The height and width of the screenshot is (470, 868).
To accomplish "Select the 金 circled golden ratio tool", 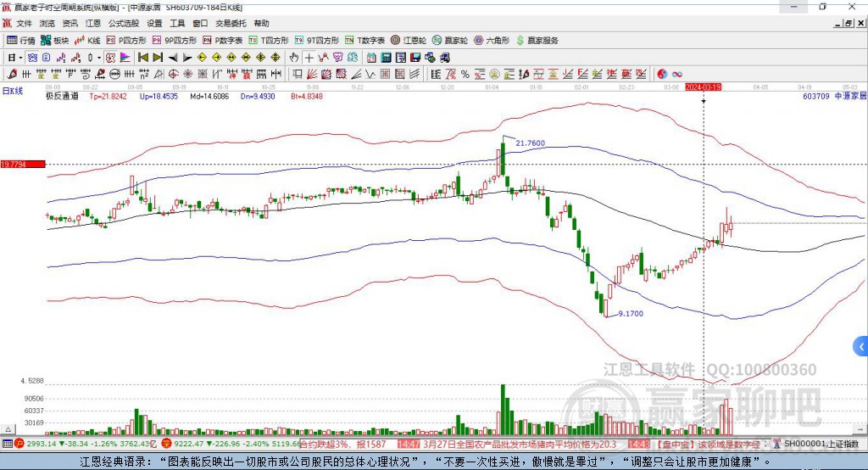I will [494, 74].
